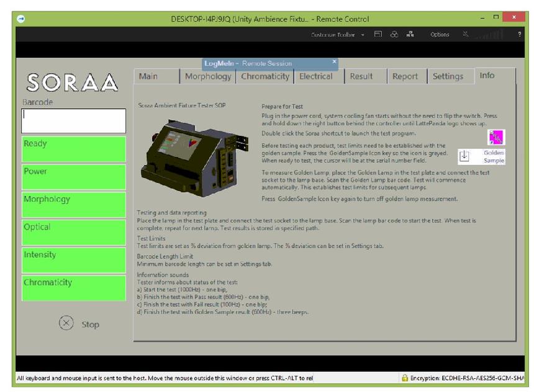This screenshot has height=392, width=534.
Task: Switch to the Main tab
Action: (156, 76)
